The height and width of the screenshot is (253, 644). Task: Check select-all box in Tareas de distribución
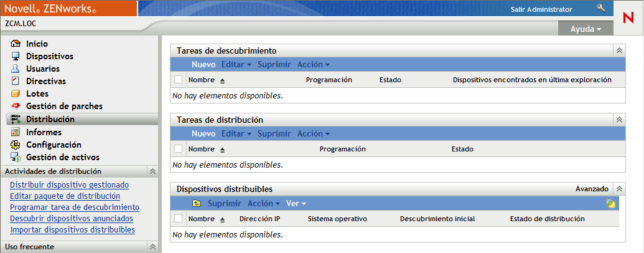179,149
